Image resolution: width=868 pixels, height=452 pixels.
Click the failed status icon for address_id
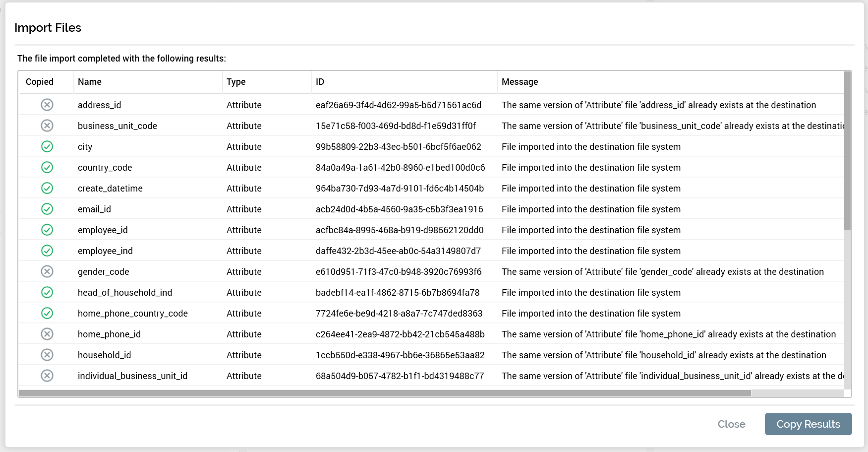[47, 105]
